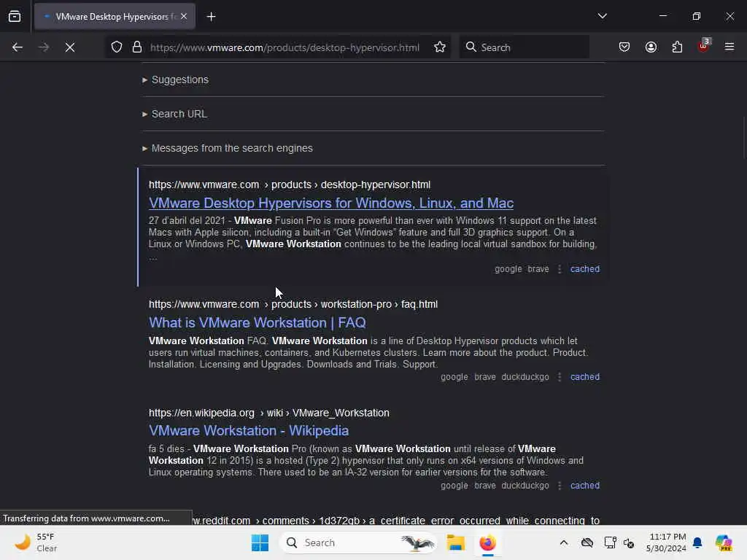747x560 pixels.
Task: Open more options for Wikipedia result
Action: point(560,486)
